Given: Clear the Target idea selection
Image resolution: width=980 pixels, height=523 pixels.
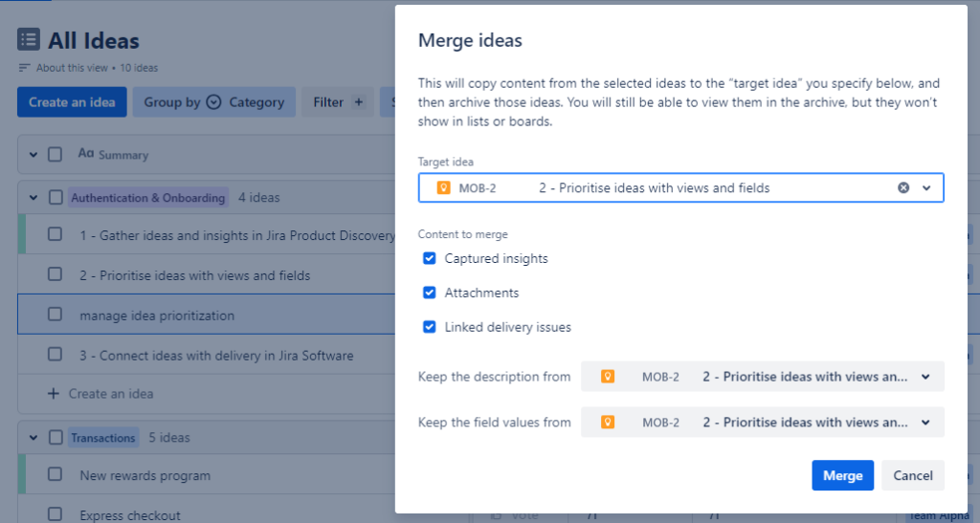Looking at the screenshot, I should [x=903, y=187].
